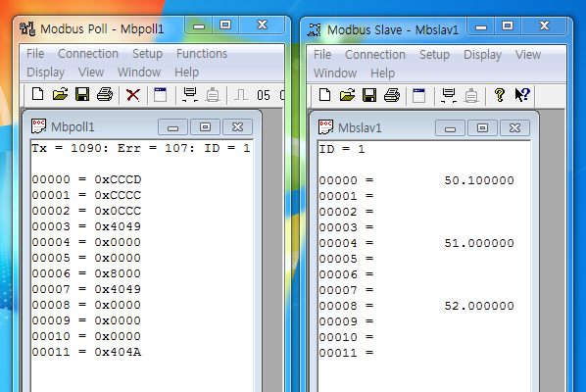Click New document icon in Modbus Slave toolbar
This screenshot has width=586, height=392.
324,95
